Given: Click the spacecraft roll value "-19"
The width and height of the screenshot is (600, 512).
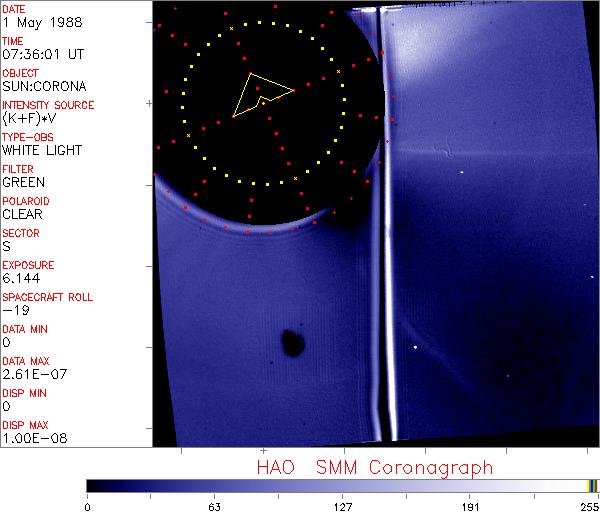Looking at the screenshot, I should pyautogui.click(x=13, y=310).
